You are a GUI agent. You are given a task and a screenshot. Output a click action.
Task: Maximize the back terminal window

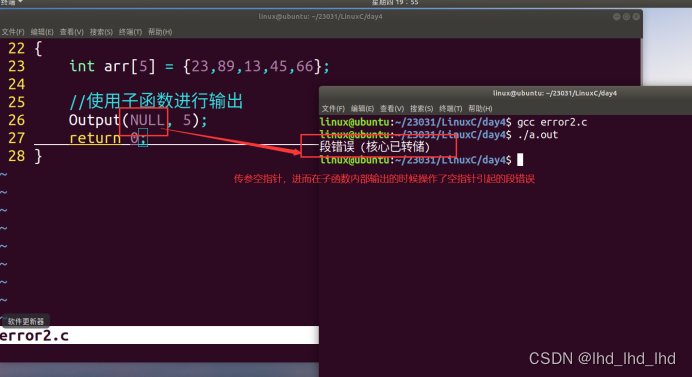tap(626, 17)
